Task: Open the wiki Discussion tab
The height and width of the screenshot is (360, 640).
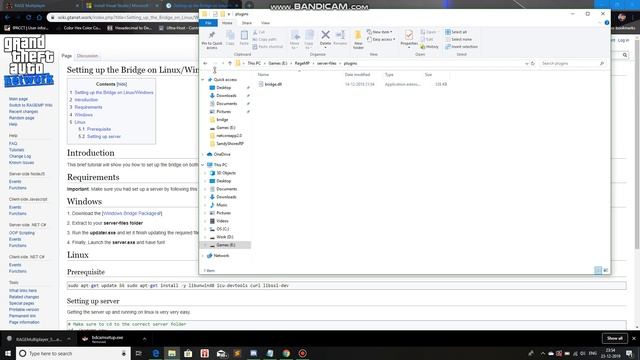Action: click(x=87, y=56)
